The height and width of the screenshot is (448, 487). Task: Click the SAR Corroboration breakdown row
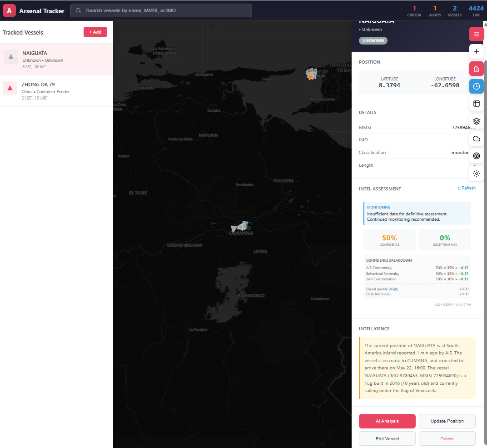pyautogui.click(x=417, y=279)
